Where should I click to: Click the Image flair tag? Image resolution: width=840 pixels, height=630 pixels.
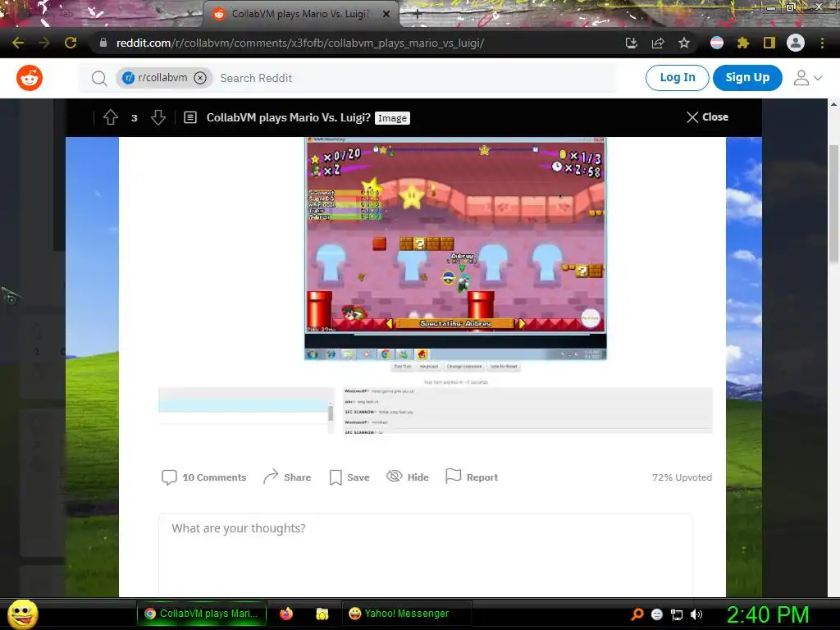point(392,118)
